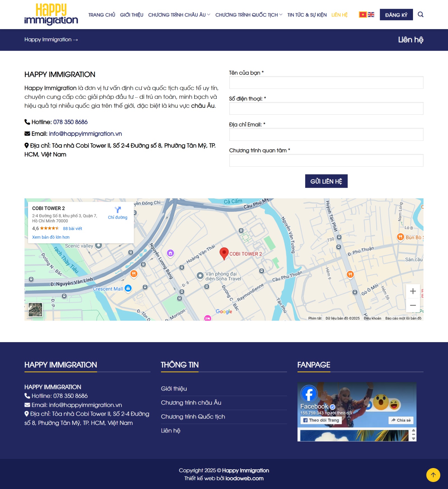Click the red COBI TOWER 2 map pin

224,253
